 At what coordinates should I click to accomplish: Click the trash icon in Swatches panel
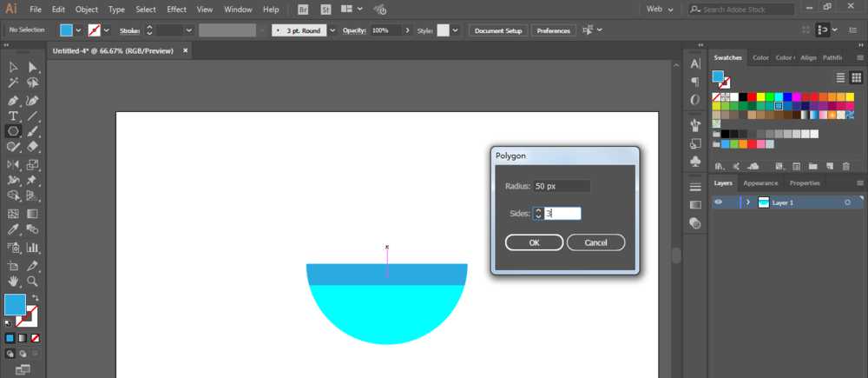(x=845, y=166)
